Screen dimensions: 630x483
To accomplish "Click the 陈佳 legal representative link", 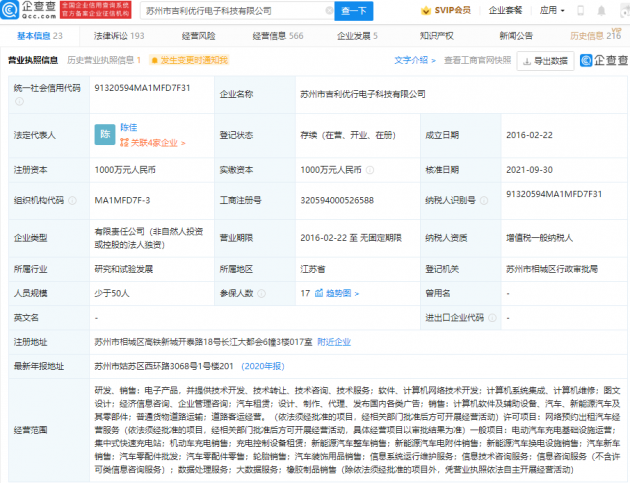I will [x=129, y=127].
